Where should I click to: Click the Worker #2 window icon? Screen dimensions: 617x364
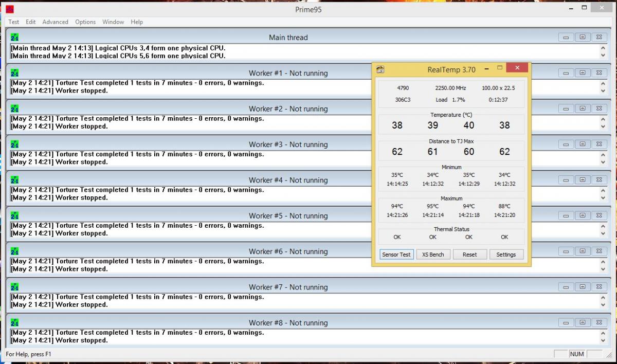[x=15, y=108]
